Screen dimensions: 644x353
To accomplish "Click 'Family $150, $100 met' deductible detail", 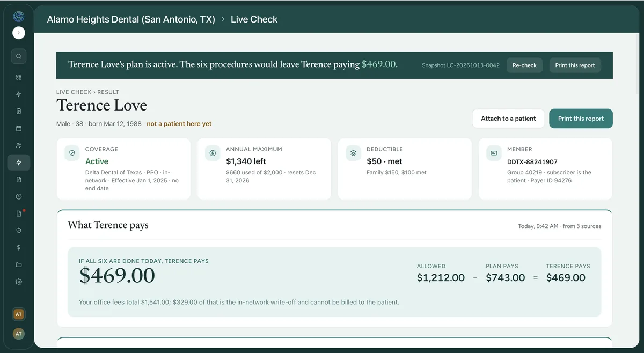I will click(x=397, y=173).
